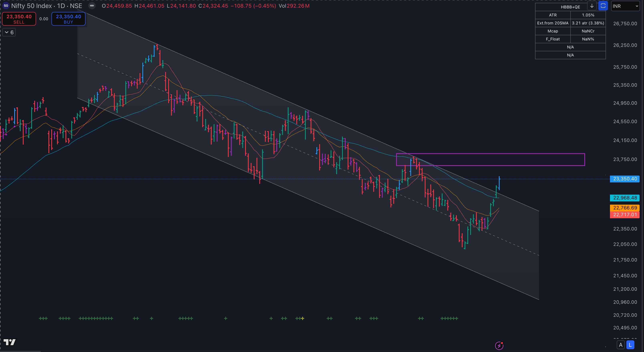Screen dimensions: 644x352
Task: Toggle the blue maximize-chart icon
Action: (x=603, y=6)
